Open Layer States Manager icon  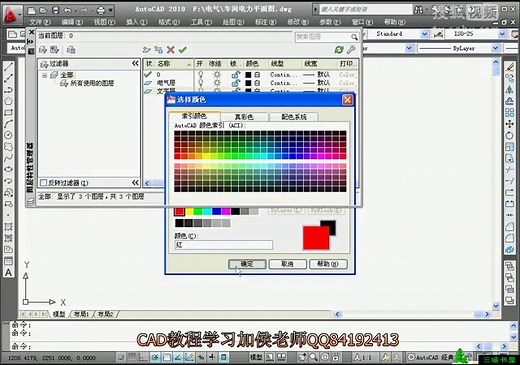[71, 50]
